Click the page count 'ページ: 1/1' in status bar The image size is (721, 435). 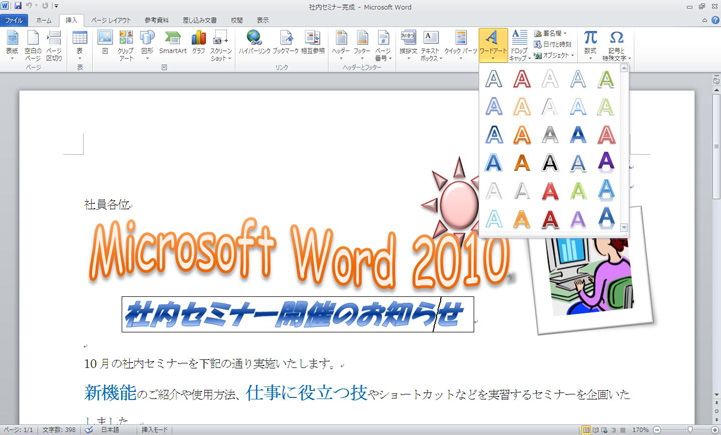tap(18, 430)
